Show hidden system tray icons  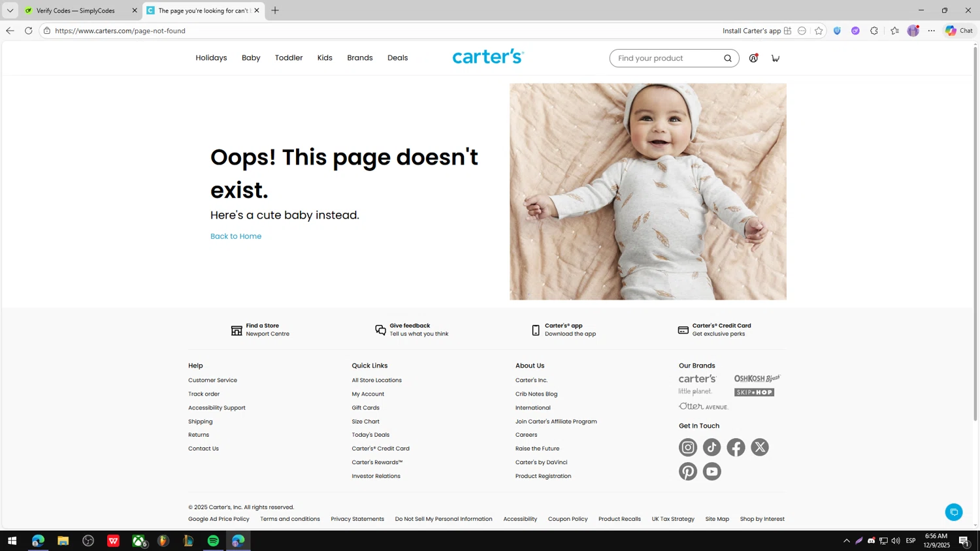pos(847,541)
